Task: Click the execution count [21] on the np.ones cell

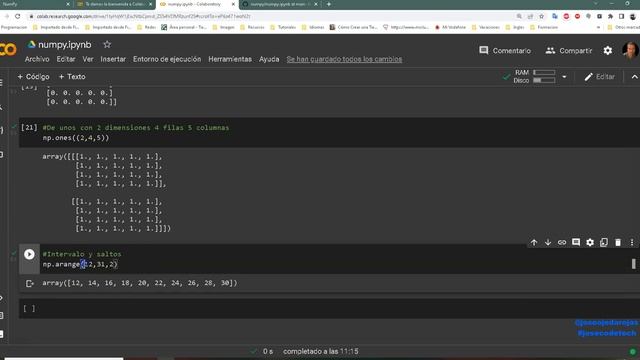Action: pyautogui.click(x=29, y=127)
